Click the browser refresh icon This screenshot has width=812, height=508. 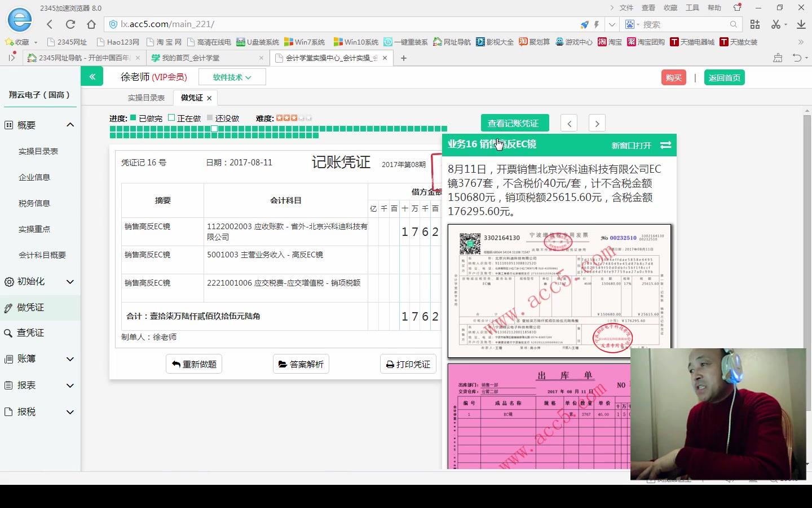pyautogui.click(x=69, y=24)
